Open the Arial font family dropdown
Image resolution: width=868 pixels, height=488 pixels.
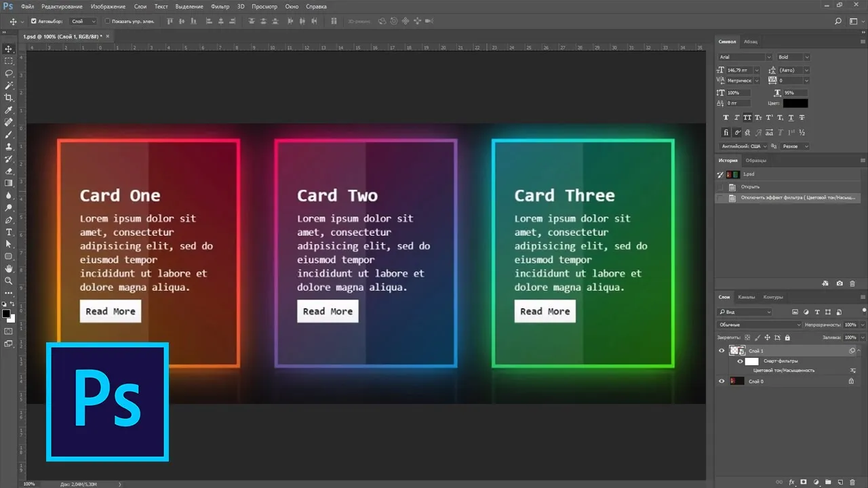click(745, 58)
